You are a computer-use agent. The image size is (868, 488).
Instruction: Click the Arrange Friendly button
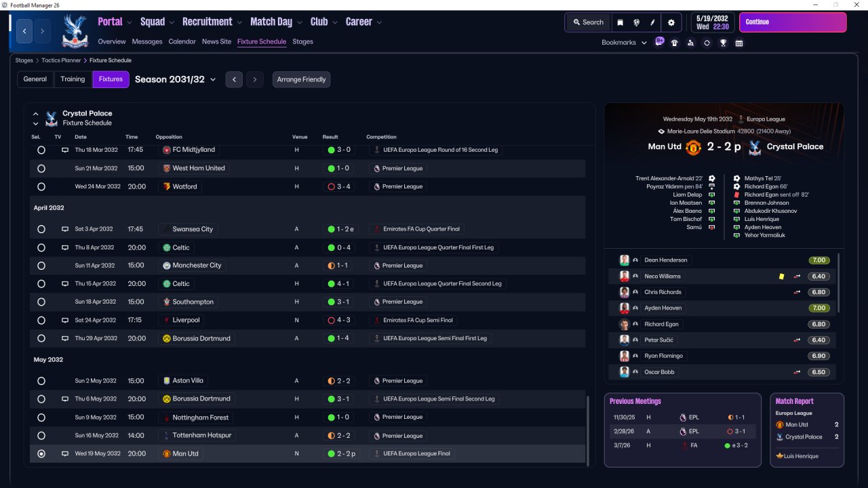click(x=302, y=79)
